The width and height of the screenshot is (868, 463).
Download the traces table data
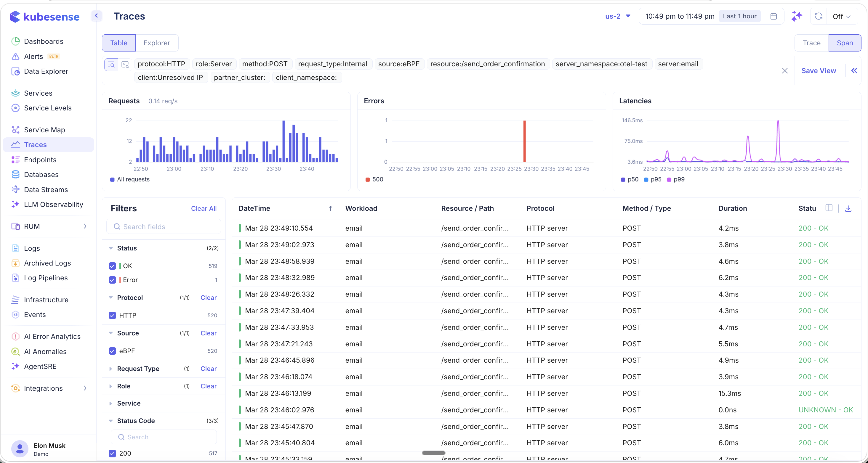pos(848,208)
